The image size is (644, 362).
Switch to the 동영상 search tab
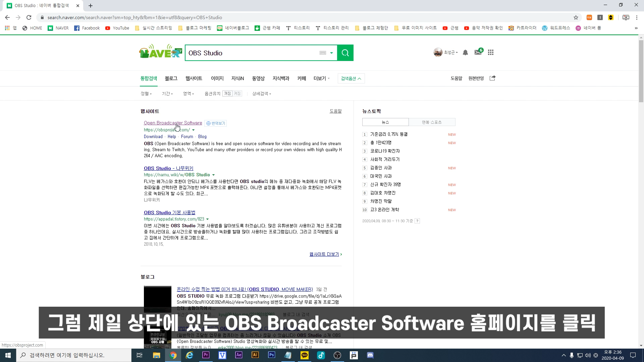tap(258, 78)
